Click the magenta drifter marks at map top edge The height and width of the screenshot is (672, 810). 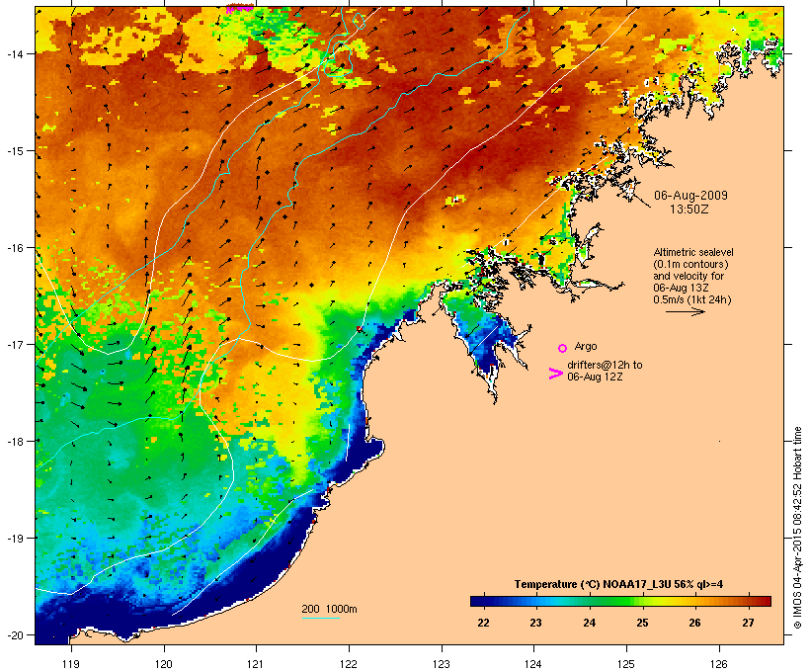tap(240, 9)
